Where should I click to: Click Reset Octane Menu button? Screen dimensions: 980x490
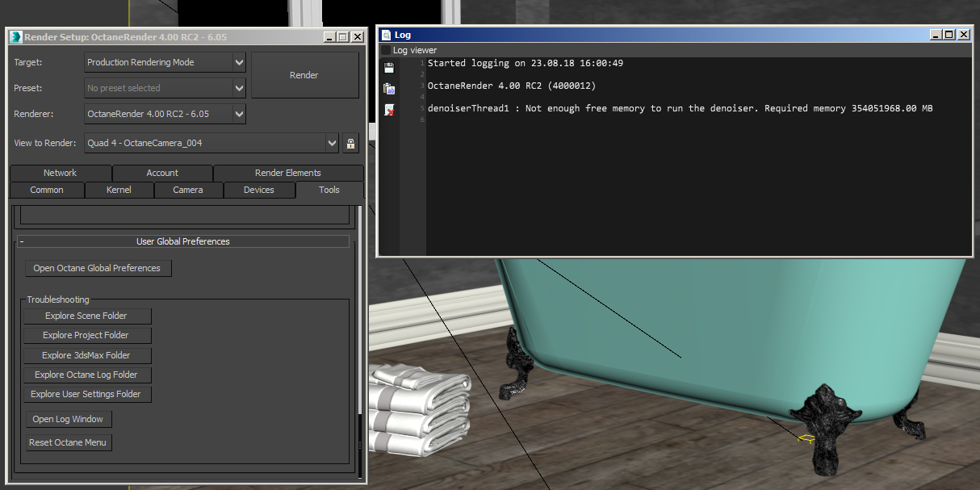[68, 442]
